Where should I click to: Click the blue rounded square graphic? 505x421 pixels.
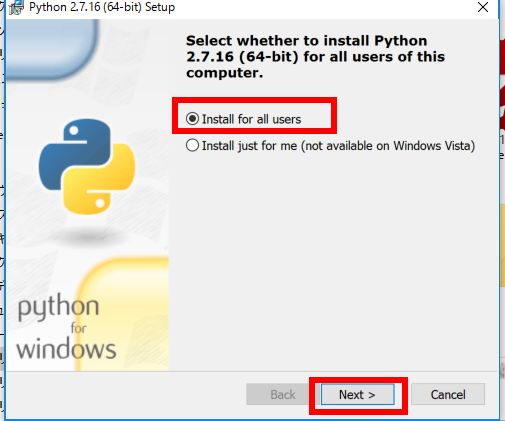point(52,48)
